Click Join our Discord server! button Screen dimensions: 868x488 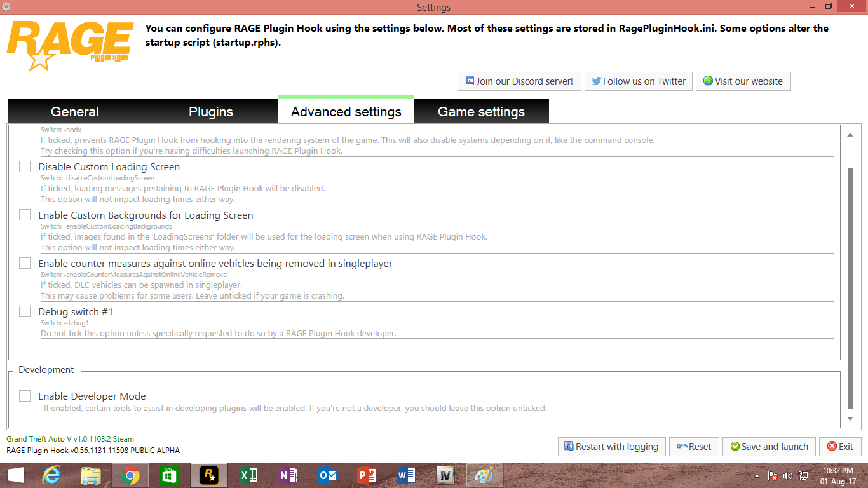(519, 81)
